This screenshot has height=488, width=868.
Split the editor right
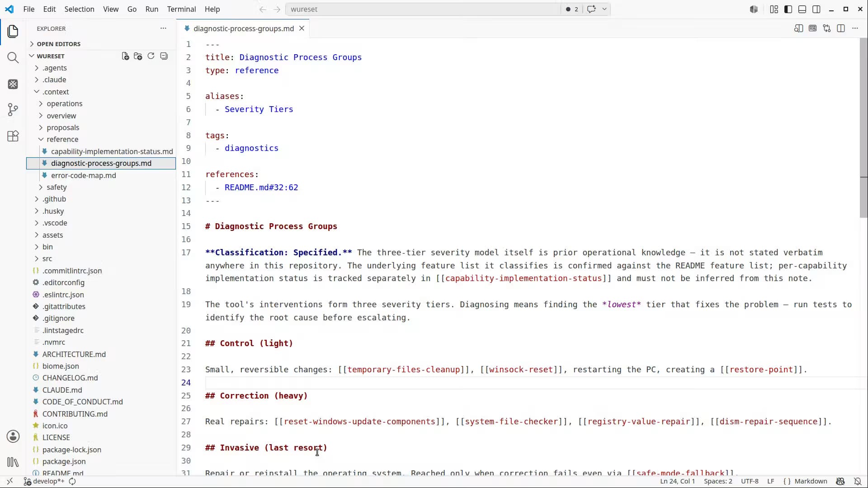841,28
